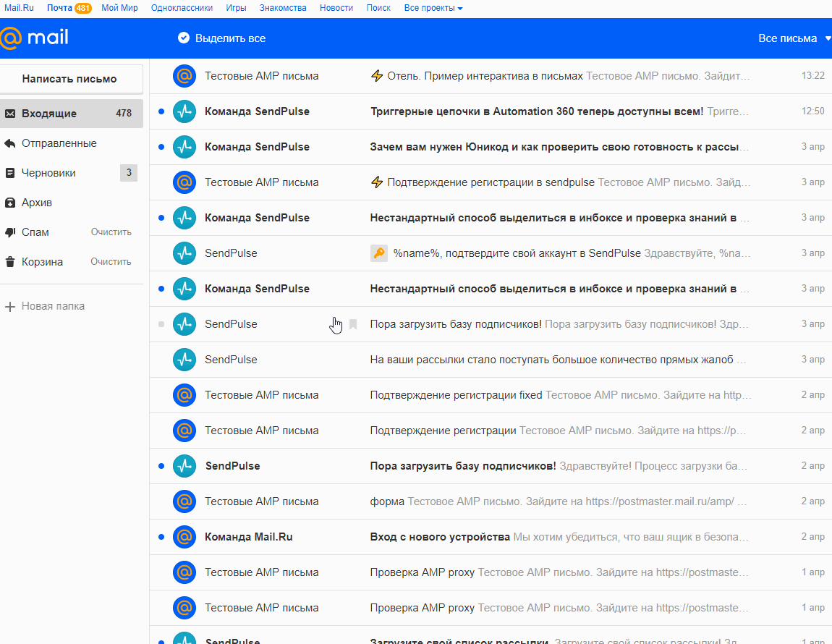This screenshot has height=644, width=832.
Task: Select avatar of форма email
Action: point(184,501)
